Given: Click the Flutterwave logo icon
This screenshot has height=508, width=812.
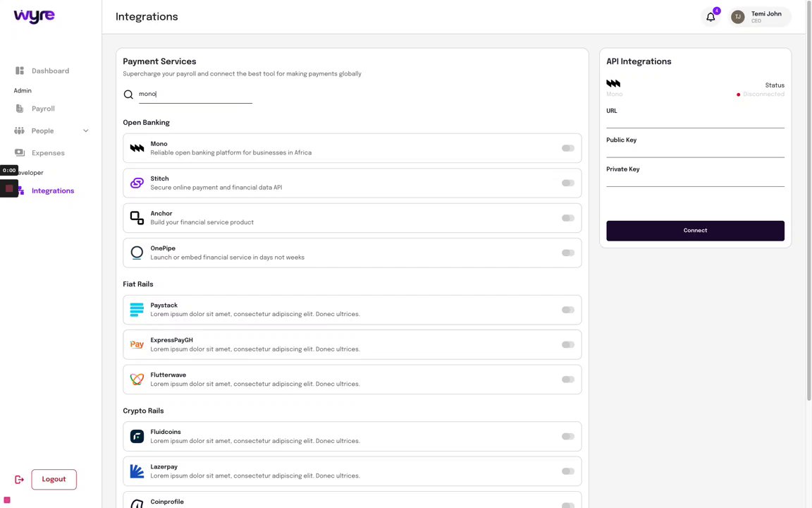Looking at the screenshot, I should point(137,380).
